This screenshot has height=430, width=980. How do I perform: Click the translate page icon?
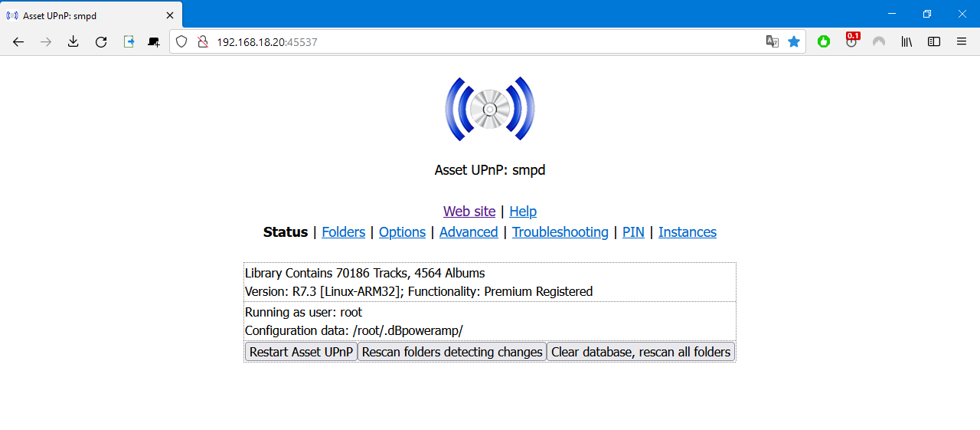(773, 42)
